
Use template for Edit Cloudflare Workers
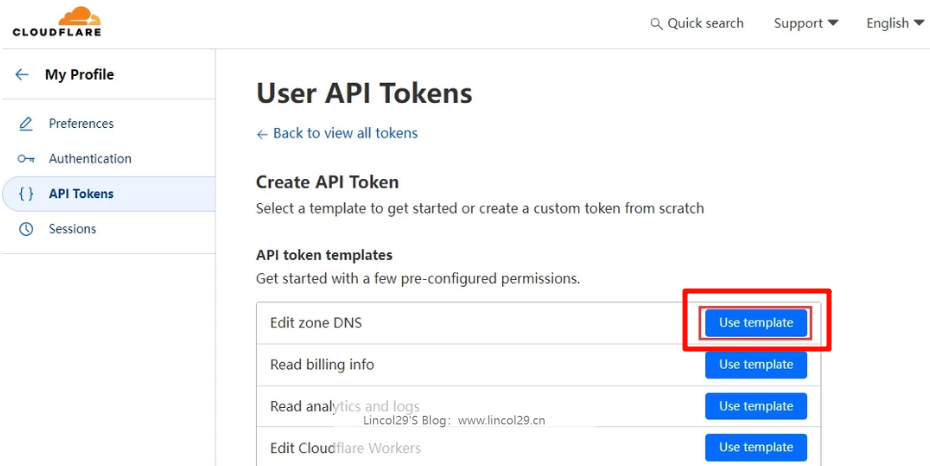(x=755, y=447)
